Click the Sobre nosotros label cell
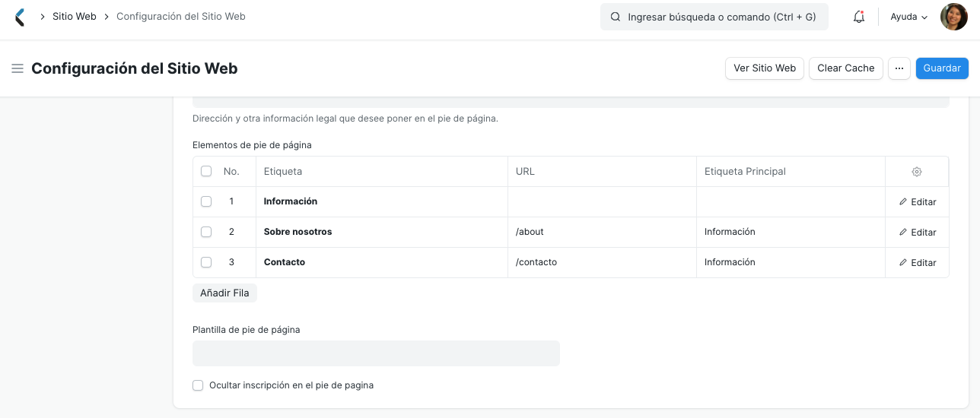 pyautogui.click(x=382, y=232)
